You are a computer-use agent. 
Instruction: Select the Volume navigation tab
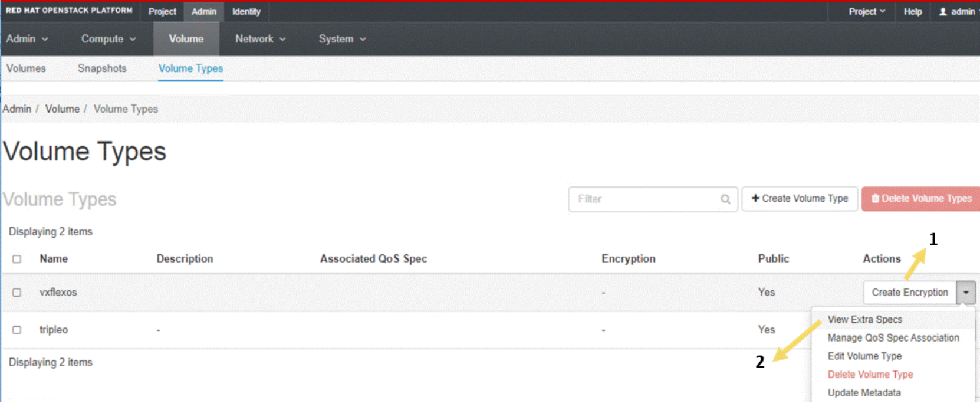point(186,39)
